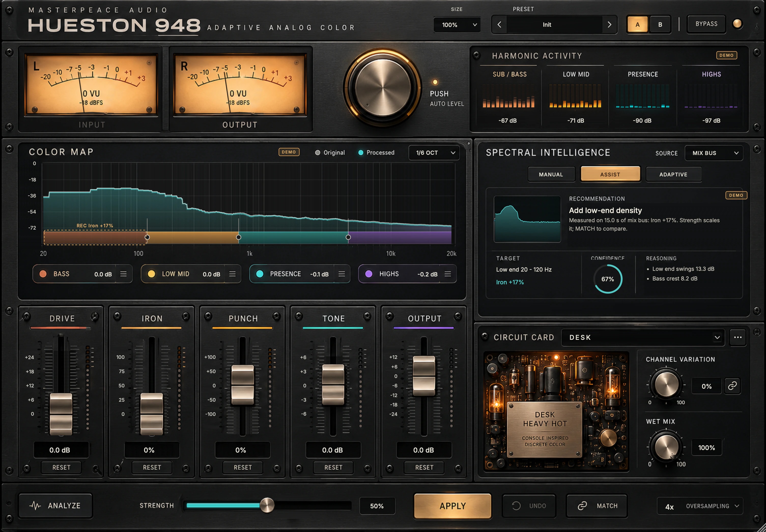Click the channel variation link icon
This screenshot has width=766, height=532.
732,386
